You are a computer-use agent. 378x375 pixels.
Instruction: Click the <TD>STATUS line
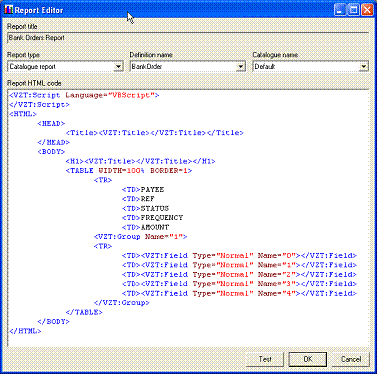point(145,209)
